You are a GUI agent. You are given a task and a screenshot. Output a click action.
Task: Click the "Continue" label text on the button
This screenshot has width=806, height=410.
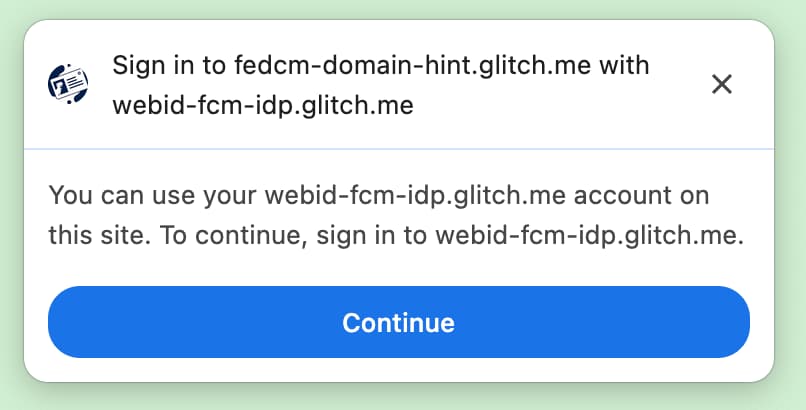(398, 323)
